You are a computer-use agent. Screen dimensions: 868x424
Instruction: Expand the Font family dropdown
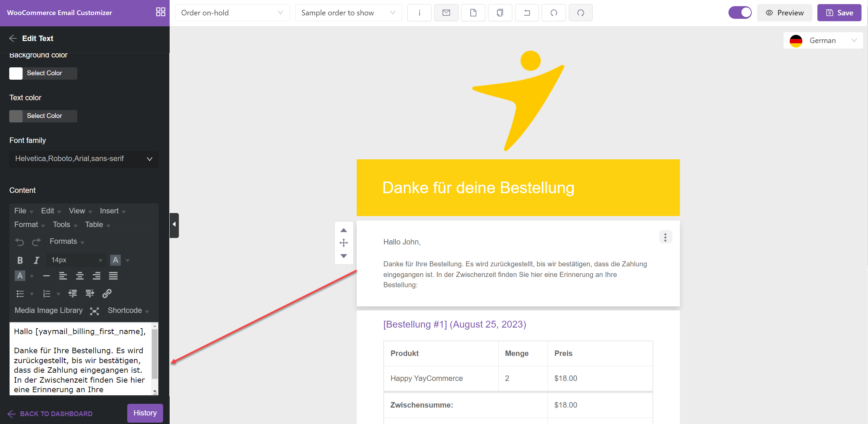tap(84, 159)
